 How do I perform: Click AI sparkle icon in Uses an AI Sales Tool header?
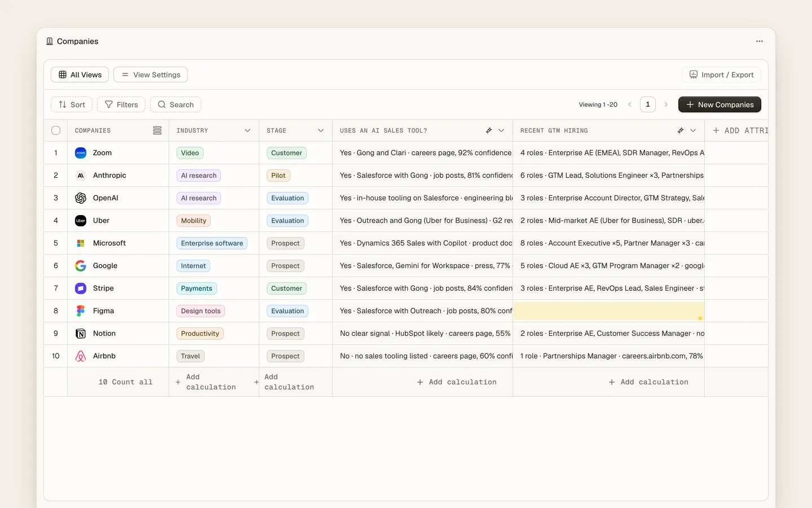489,130
